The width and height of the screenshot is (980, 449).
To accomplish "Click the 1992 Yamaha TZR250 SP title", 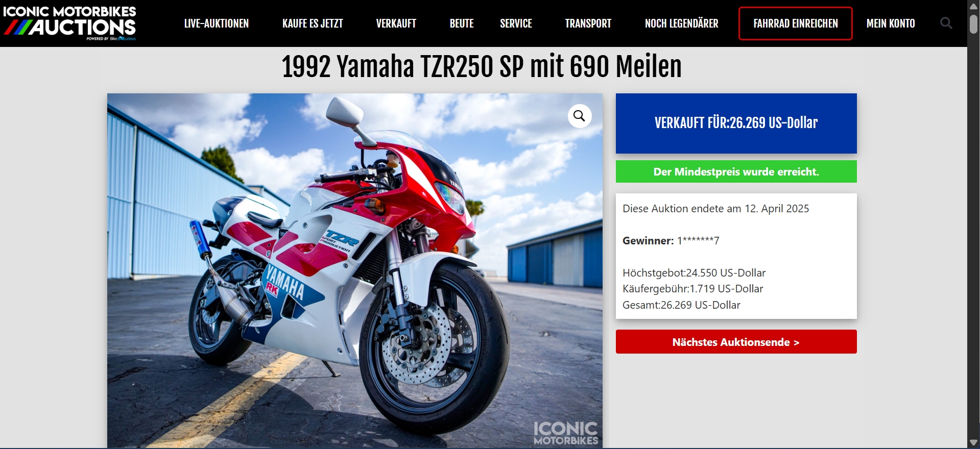I will pyautogui.click(x=482, y=67).
